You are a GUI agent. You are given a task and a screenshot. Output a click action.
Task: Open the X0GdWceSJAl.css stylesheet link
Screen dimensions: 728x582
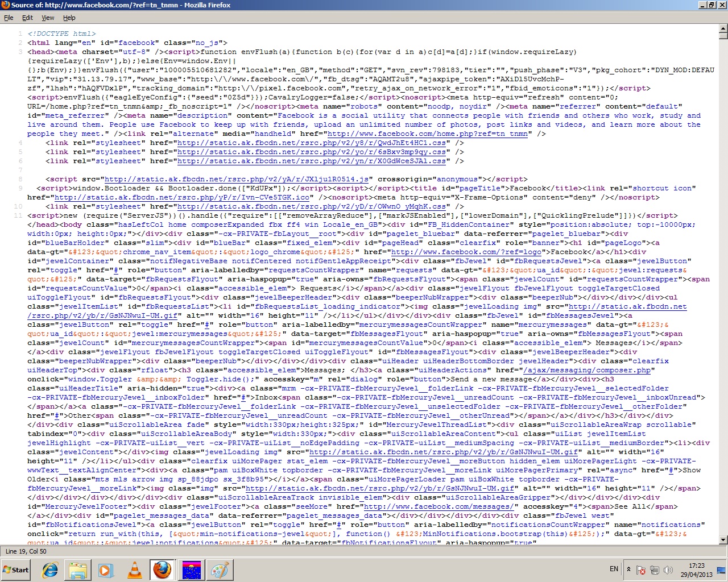click(x=312, y=161)
